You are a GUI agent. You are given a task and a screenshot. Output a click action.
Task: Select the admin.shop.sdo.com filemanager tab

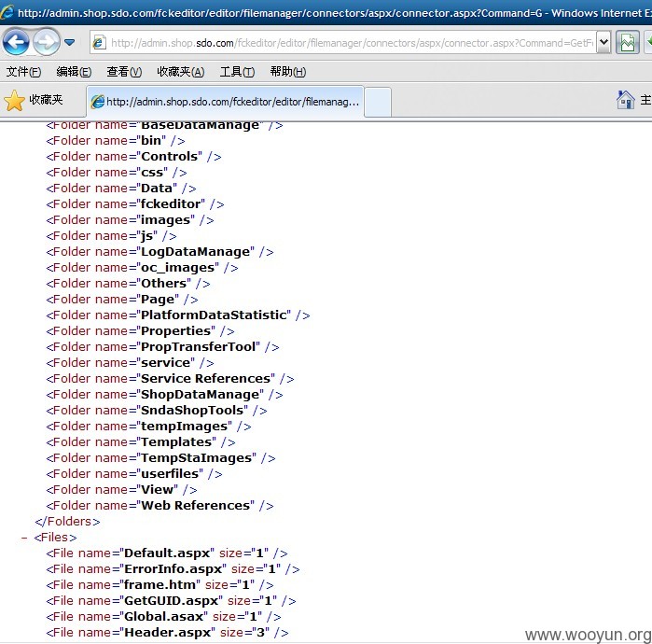tap(225, 102)
